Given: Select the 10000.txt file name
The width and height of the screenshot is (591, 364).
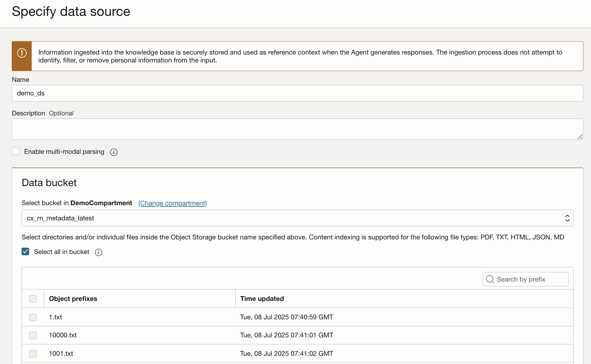Looking at the screenshot, I should pyautogui.click(x=63, y=335).
